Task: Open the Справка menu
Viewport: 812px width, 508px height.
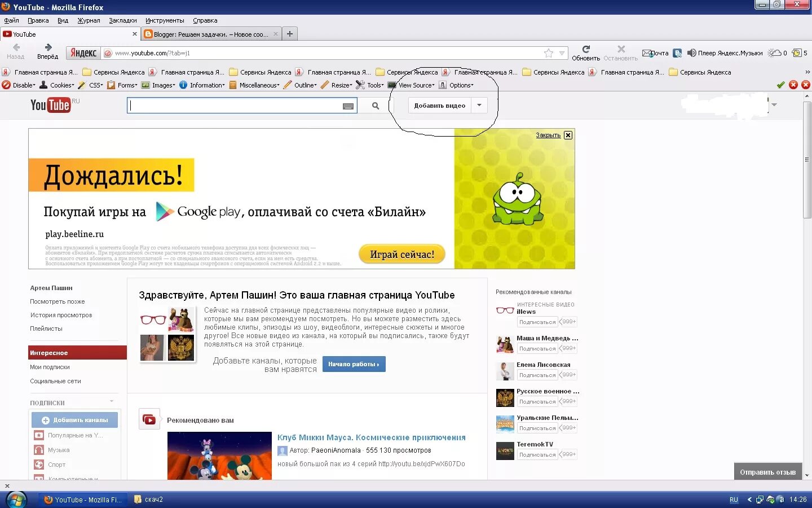Action: point(205,20)
